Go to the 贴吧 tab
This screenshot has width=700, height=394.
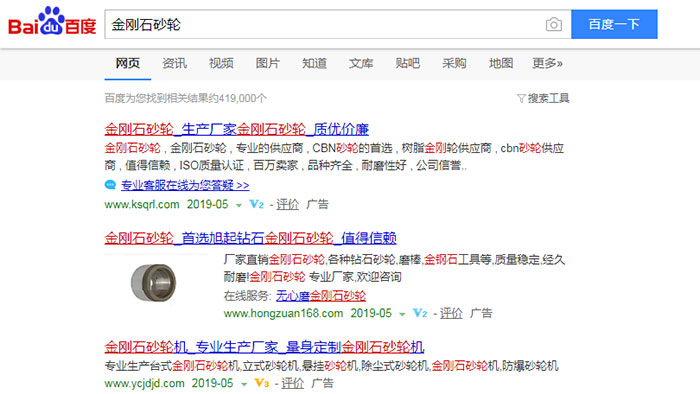(x=408, y=63)
